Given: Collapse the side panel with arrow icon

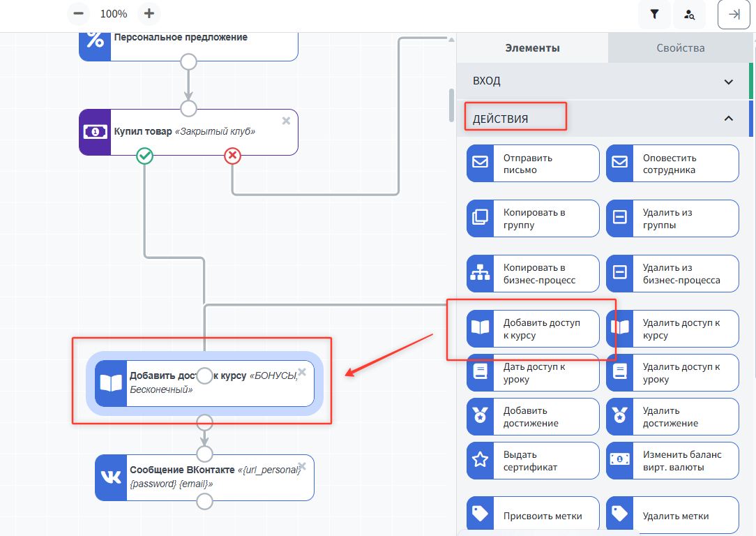Looking at the screenshot, I should [734, 14].
